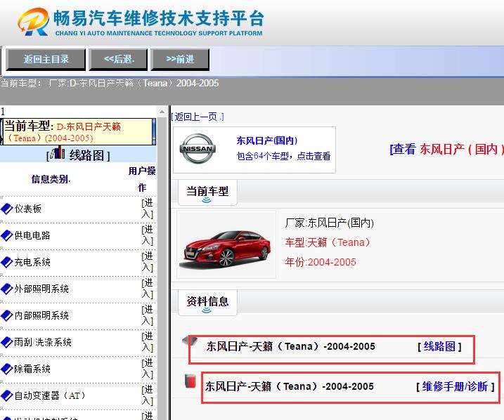This screenshot has height=420, width=504.
Task: Click the red book icon beside 维修手册 row
Action: [x=190, y=381]
